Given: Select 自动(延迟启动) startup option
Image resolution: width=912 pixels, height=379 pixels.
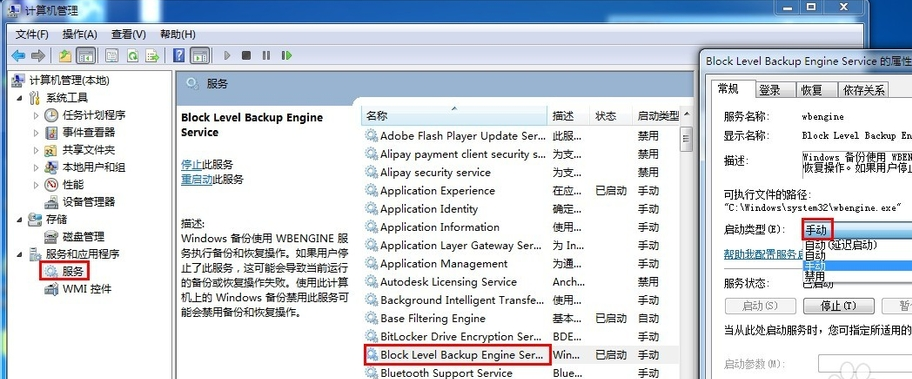Looking at the screenshot, I should [x=840, y=245].
